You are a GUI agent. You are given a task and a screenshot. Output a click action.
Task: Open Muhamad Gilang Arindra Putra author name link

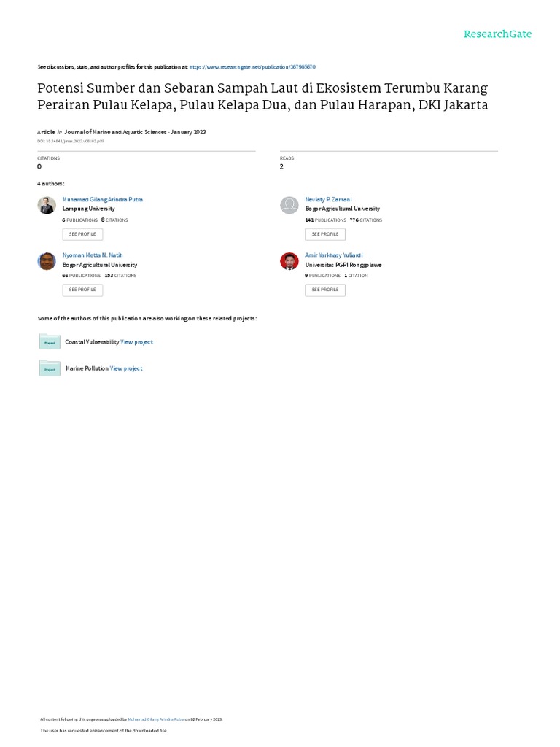coord(102,200)
